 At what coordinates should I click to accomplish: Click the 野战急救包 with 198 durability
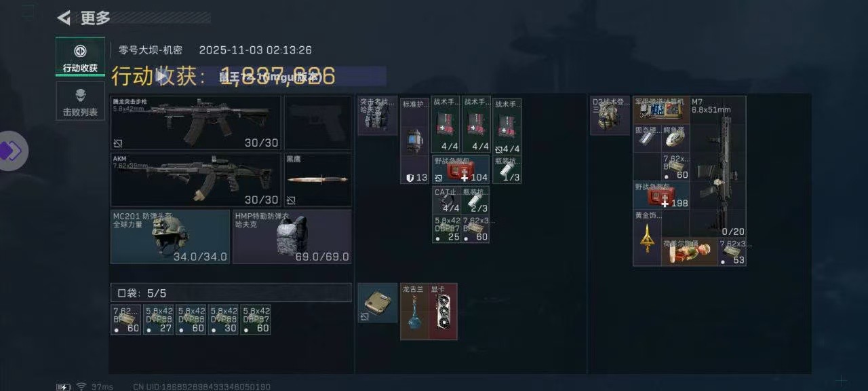tap(661, 195)
